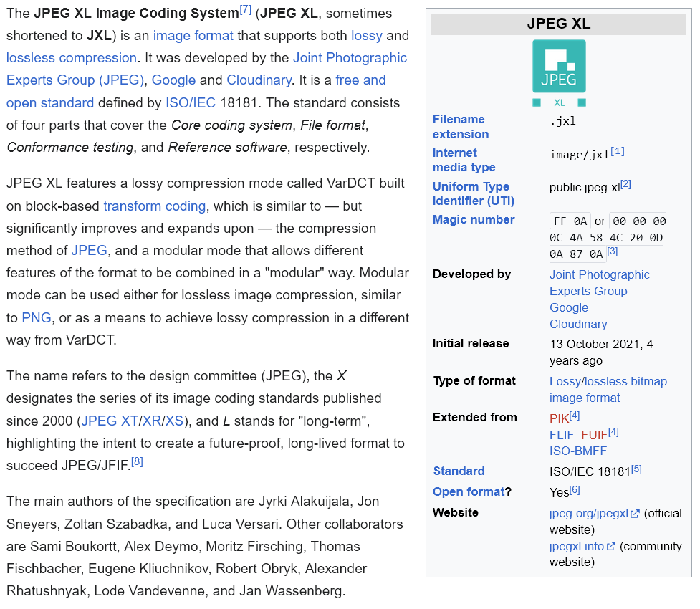Open the 'lossless compression' article link
The width and height of the screenshot is (700, 609).
(72, 57)
